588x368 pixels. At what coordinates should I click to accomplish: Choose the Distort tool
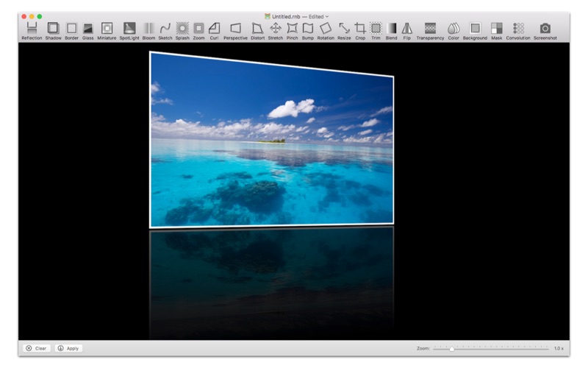[x=258, y=31]
